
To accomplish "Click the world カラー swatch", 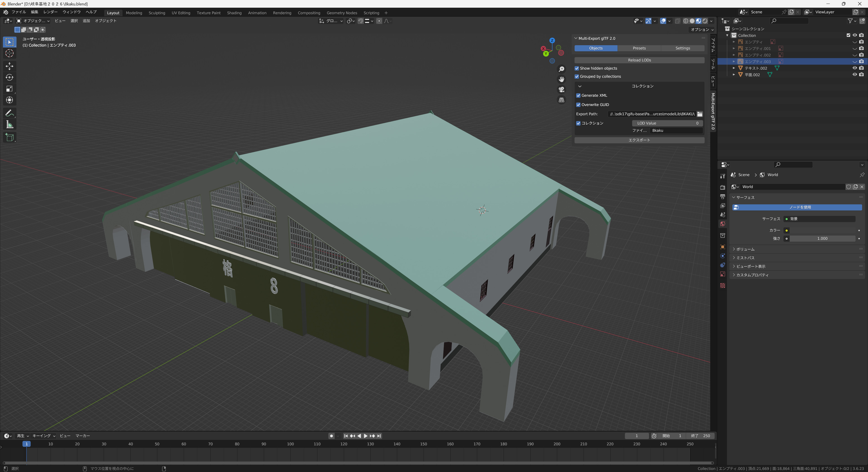I will point(822,230).
